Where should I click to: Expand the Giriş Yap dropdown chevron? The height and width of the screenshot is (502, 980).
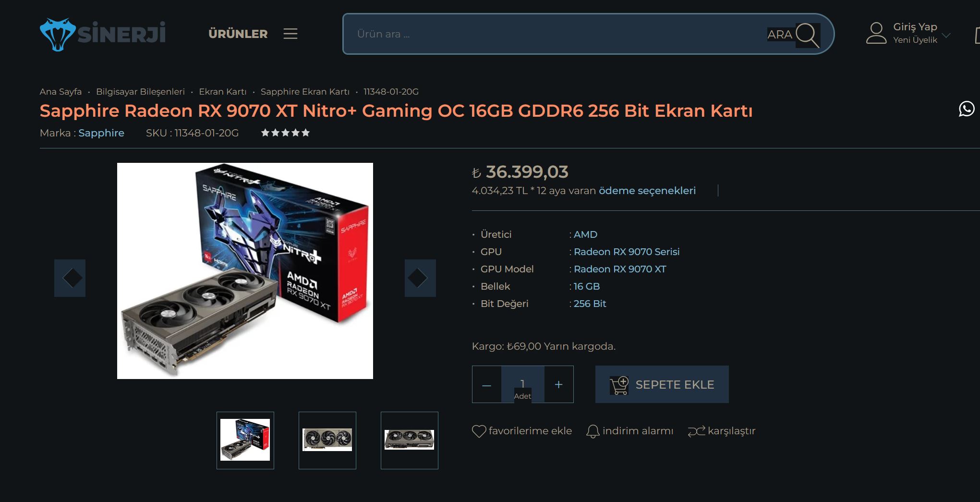(x=946, y=35)
